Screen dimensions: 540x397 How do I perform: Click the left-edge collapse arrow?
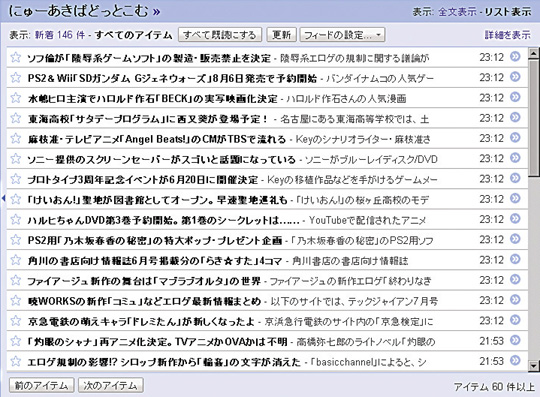coord(3,198)
